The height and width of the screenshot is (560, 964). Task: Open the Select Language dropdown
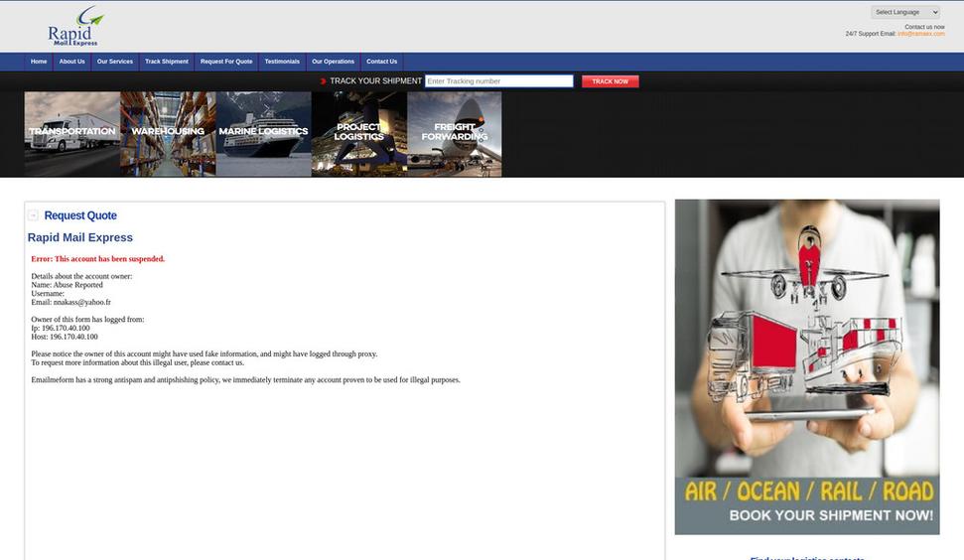[x=905, y=12]
